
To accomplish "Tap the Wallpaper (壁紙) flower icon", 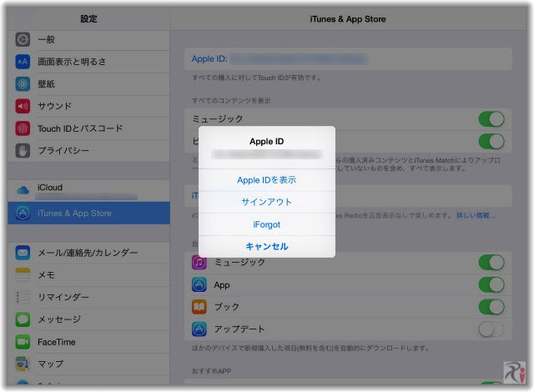I will pyautogui.click(x=23, y=84).
